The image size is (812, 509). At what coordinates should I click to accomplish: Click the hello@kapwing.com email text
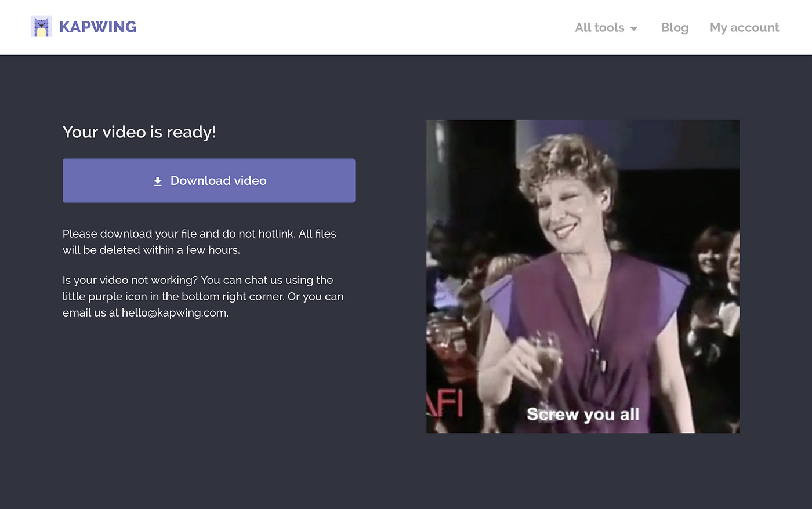pos(174,312)
